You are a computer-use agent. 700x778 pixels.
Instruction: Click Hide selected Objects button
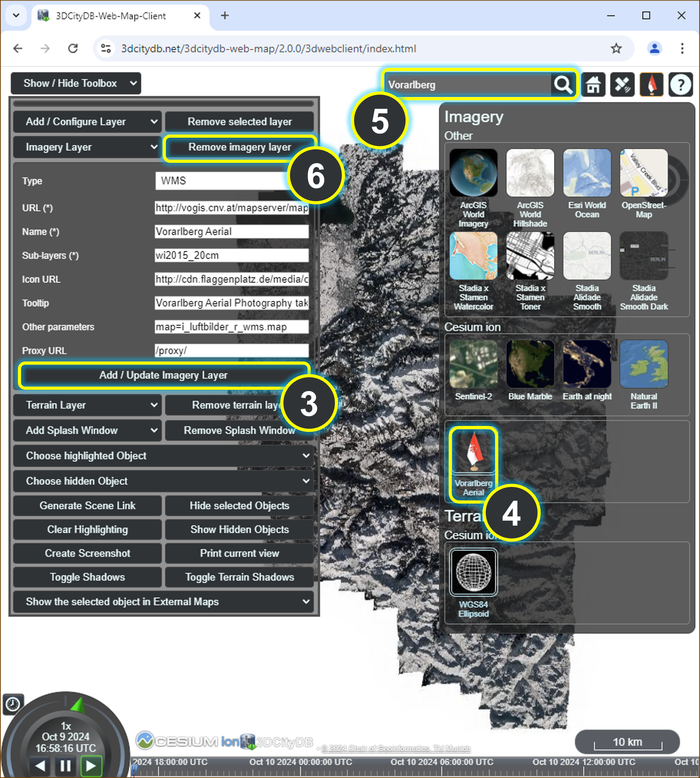239,505
